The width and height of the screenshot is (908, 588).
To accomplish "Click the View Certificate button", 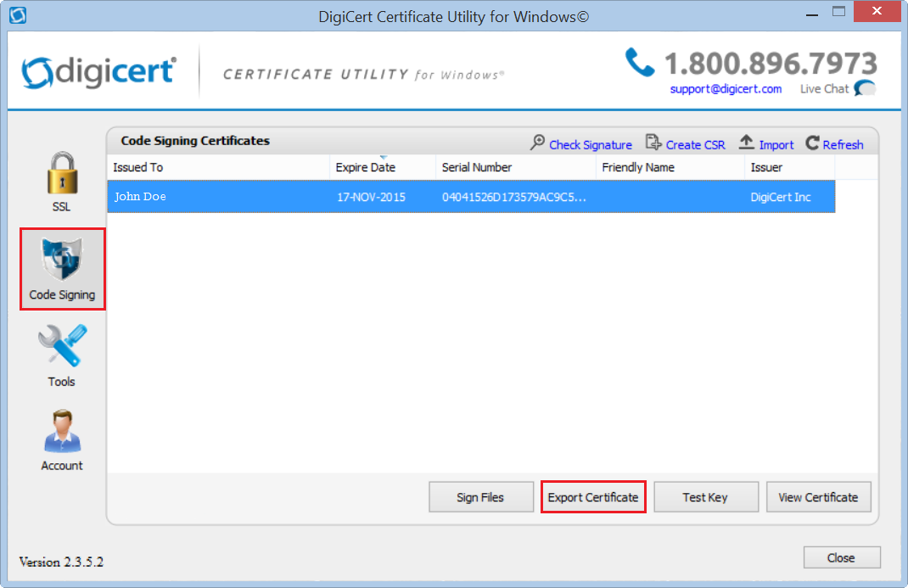I will coord(818,497).
